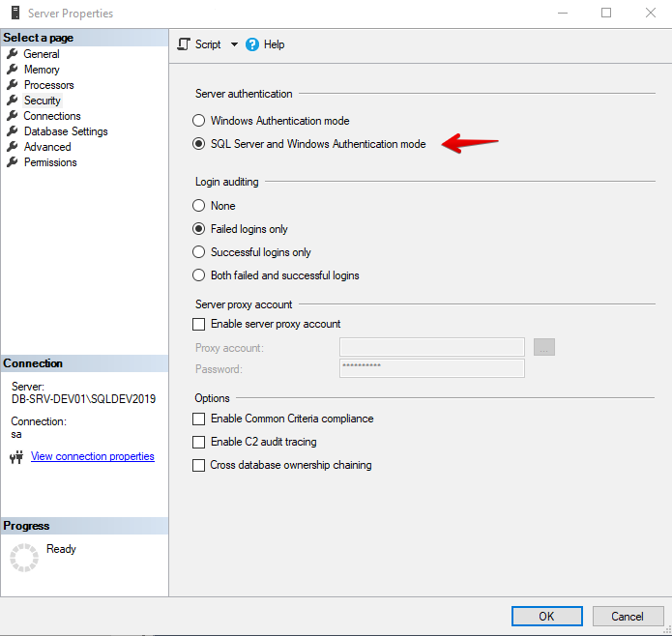Screen dimensions: 672x636
Task: Go to the Memory page
Action: click(x=41, y=70)
